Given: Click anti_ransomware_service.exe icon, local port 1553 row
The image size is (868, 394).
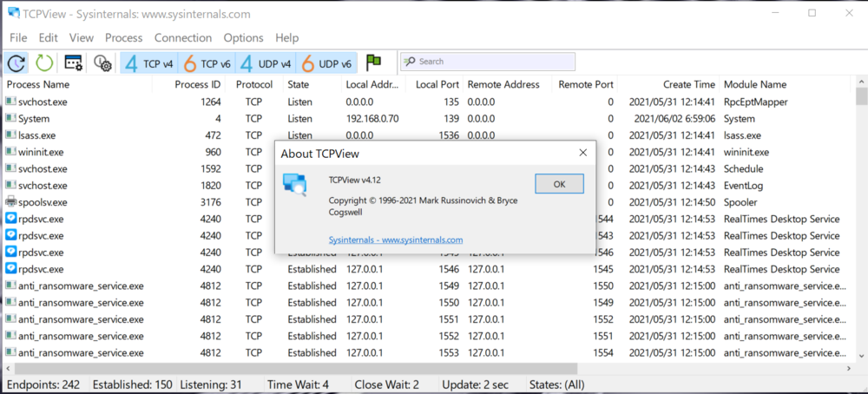Looking at the screenshot, I should [11, 352].
